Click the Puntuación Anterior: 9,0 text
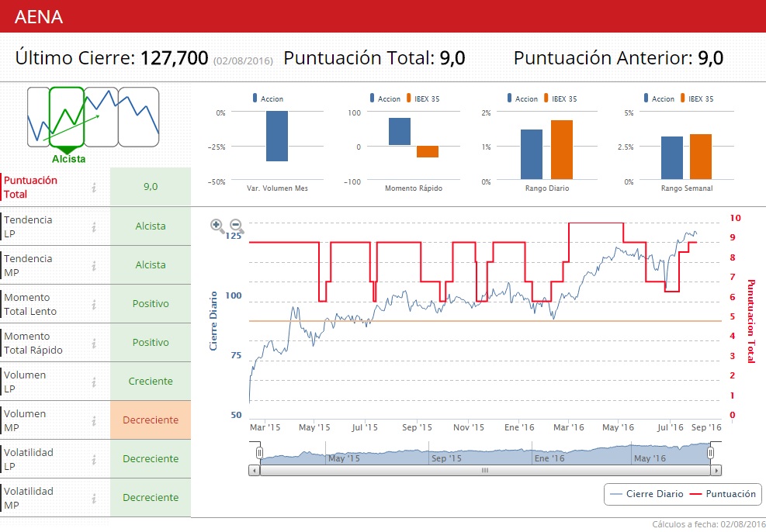Image resolution: width=766 pixels, height=532 pixels. (x=619, y=58)
